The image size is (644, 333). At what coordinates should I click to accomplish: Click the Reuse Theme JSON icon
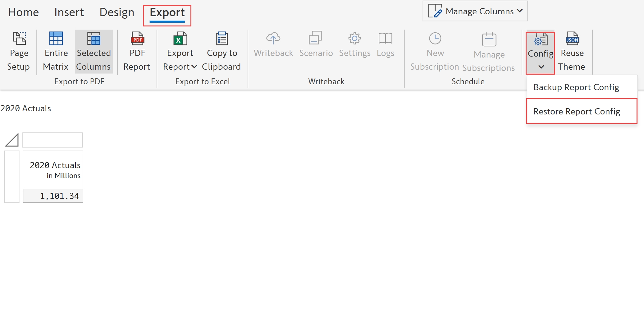572,39
